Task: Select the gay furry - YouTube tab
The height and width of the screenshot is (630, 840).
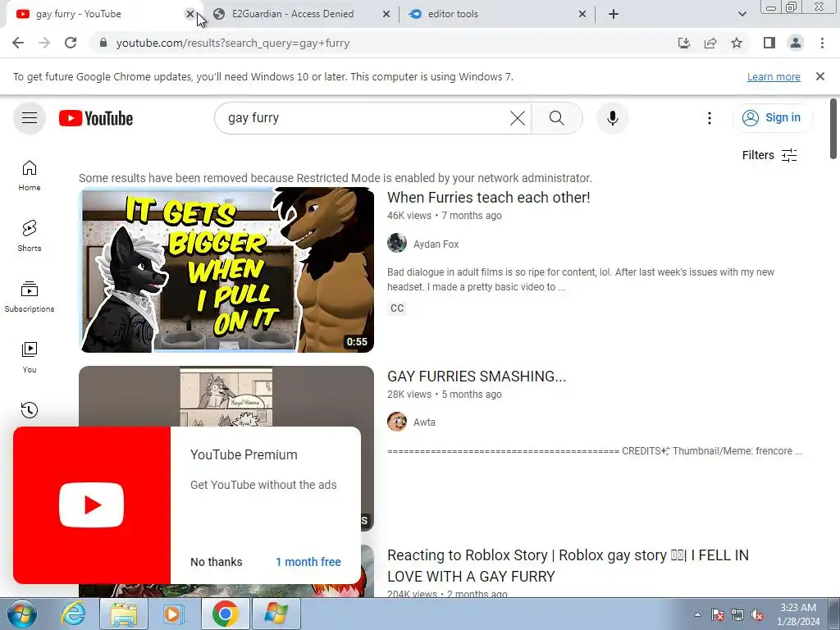Action: [x=78, y=14]
